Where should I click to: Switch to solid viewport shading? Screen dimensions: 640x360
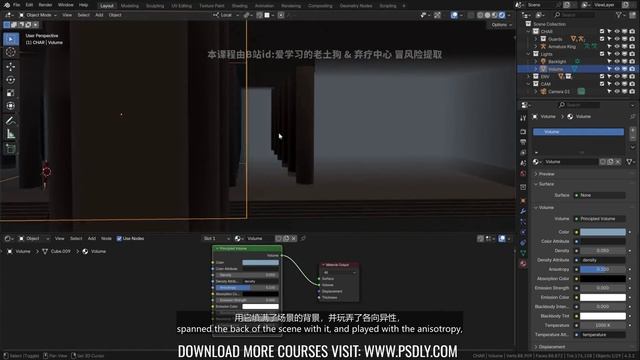click(x=487, y=15)
